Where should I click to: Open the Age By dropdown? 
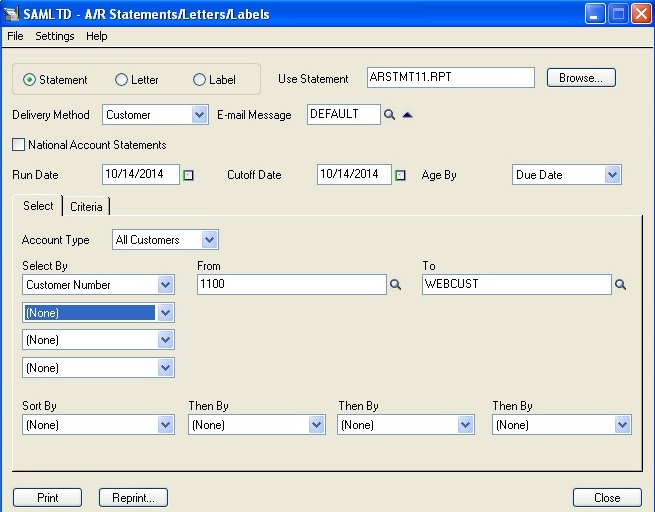612,175
